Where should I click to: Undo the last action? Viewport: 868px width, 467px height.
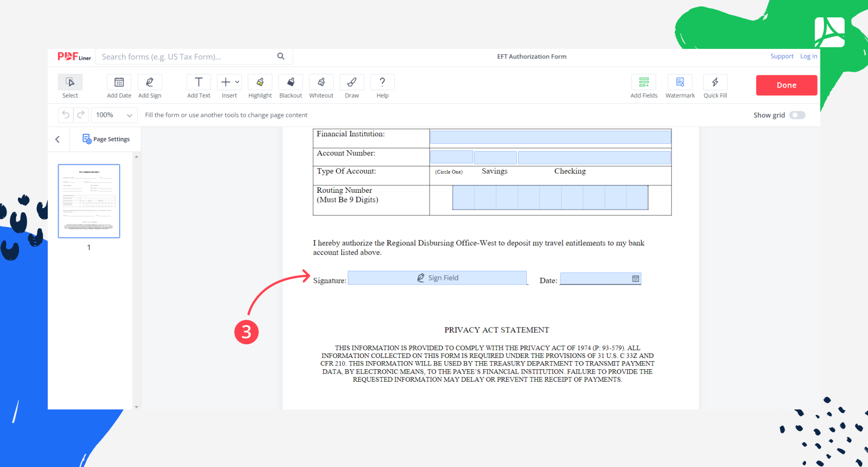click(66, 115)
